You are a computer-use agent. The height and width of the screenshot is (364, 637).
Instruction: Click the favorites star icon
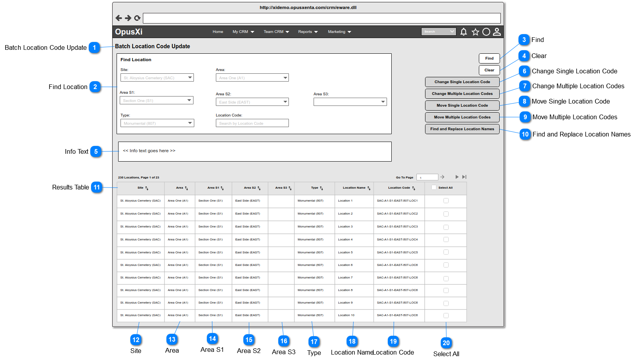click(475, 32)
